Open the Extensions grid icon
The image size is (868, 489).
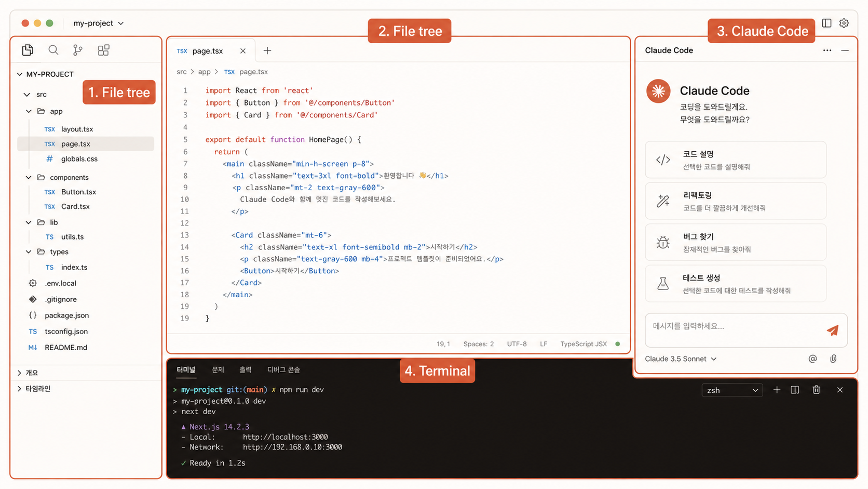[104, 50]
